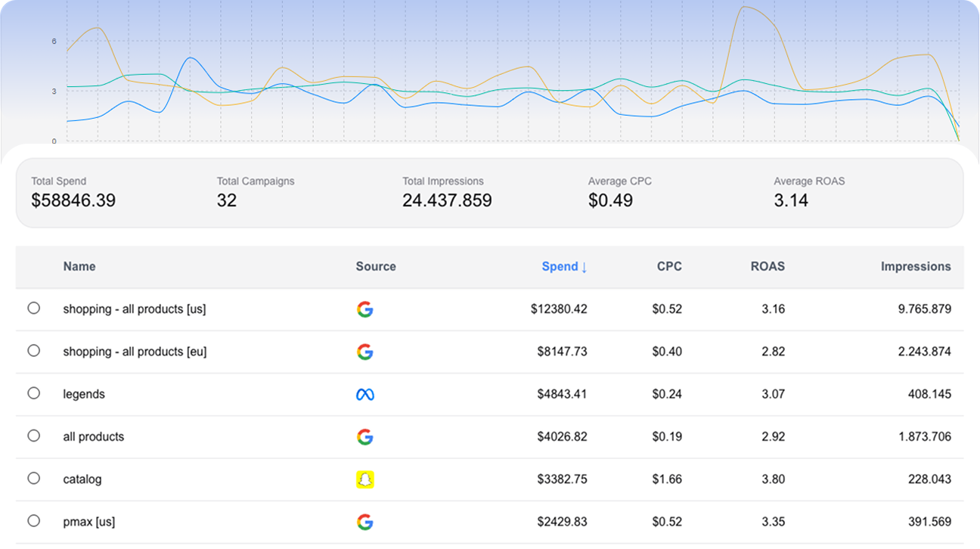Click Google icon in shopping - all products [eu] row
The image size is (980, 549).
point(365,352)
